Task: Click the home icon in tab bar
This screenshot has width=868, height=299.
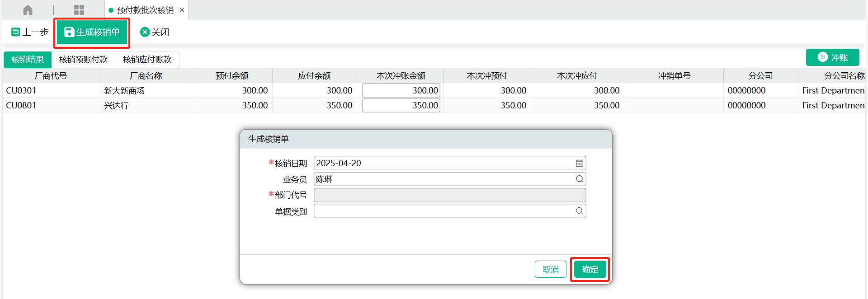Action: pyautogui.click(x=28, y=10)
